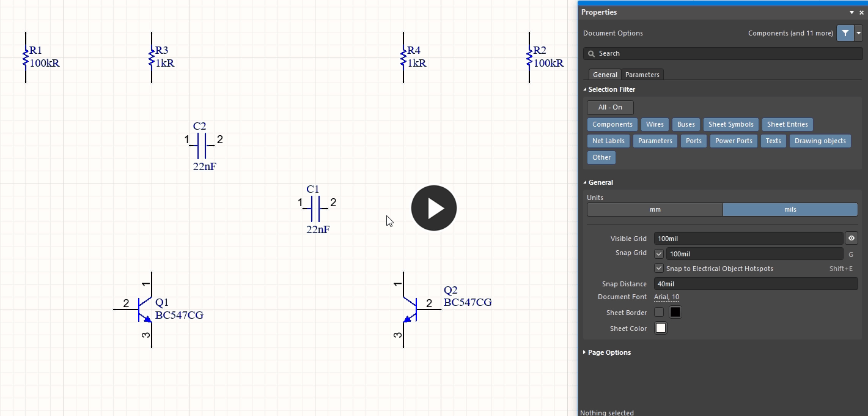Viewport: 868px width, 416px height.
Task: Switch units to mm
Action: 655,209
